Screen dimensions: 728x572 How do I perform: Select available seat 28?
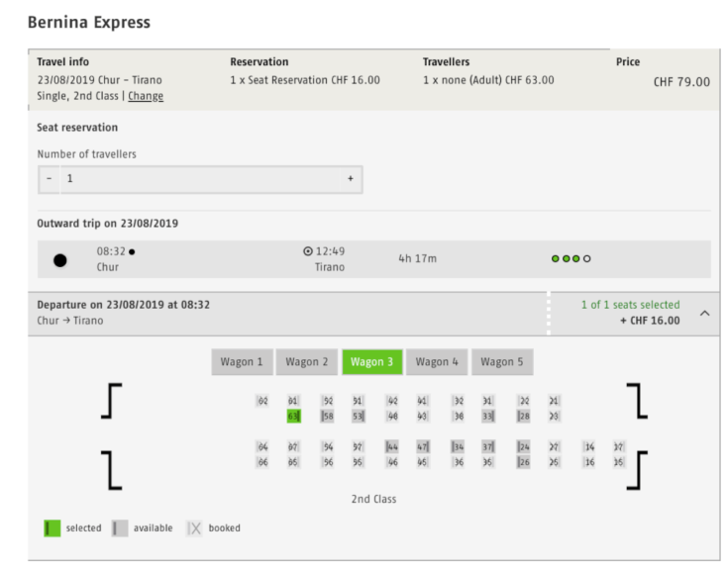(523, 417)
